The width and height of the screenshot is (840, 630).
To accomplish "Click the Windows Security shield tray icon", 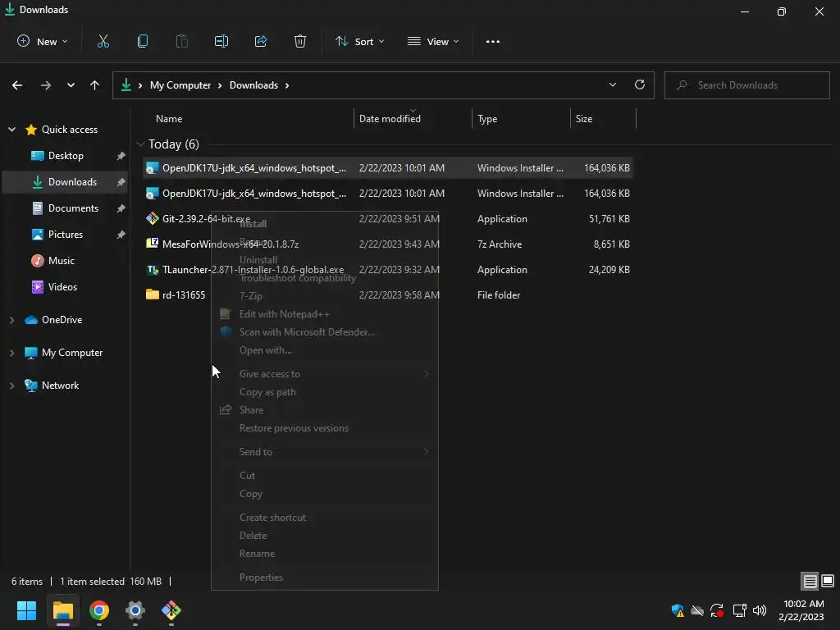I will coord(678,610).
